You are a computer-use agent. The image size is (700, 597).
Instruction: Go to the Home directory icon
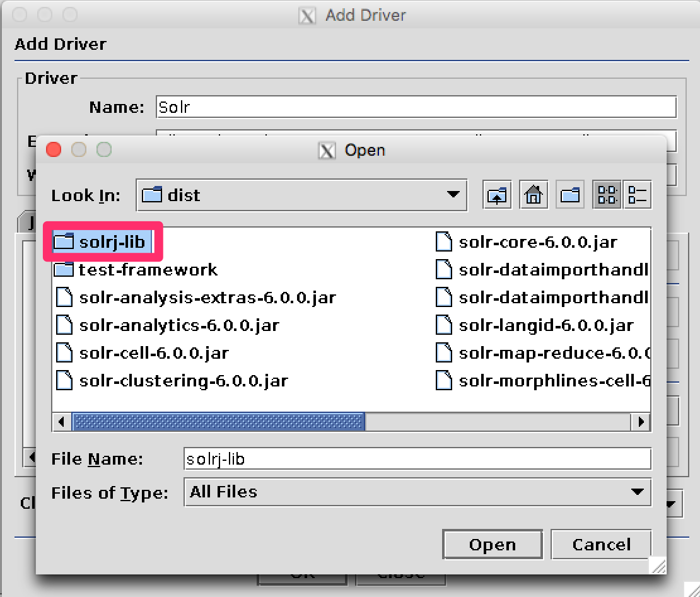coord(534,195)
